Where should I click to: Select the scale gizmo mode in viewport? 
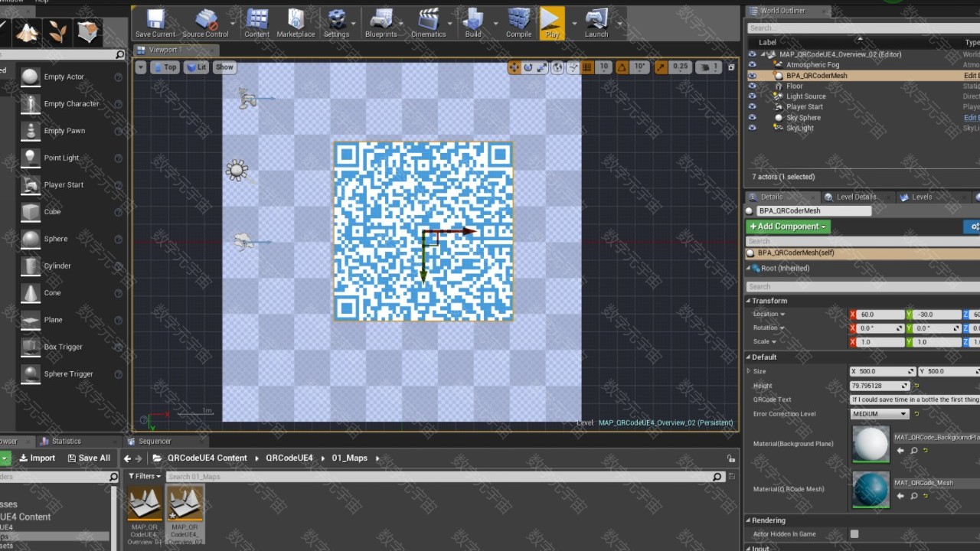pyautogui.click(x=541, y=67)
